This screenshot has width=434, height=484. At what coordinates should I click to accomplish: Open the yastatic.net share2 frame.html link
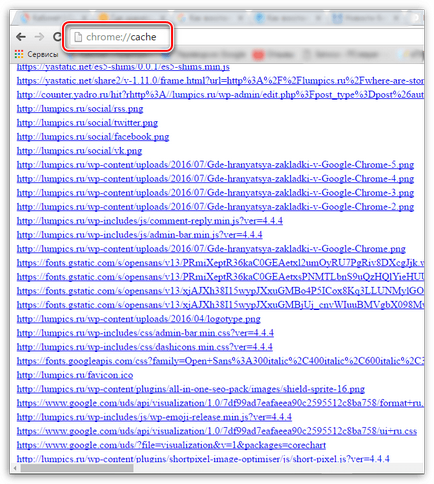pyautogui.click(x=220, y=81)
